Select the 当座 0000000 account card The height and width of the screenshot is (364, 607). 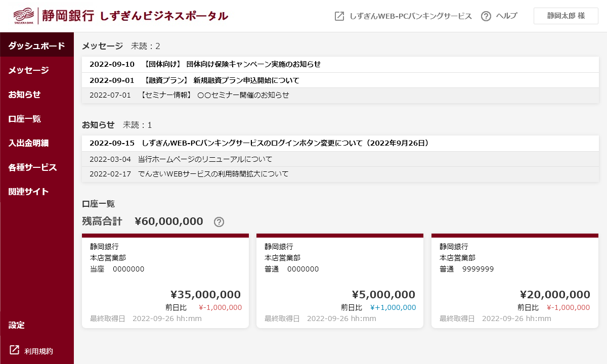[x=165, y=281]
